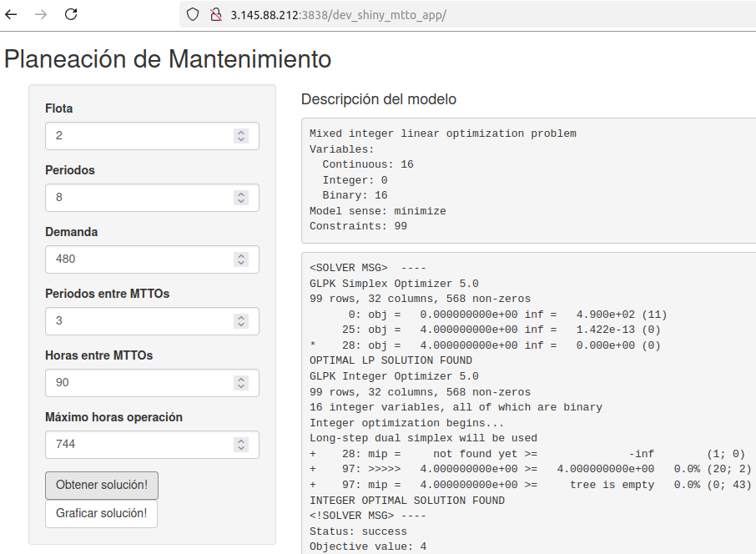Click the Graficar solución! button
The width and height of the screenshot is (756, 554).
point(101,513)
